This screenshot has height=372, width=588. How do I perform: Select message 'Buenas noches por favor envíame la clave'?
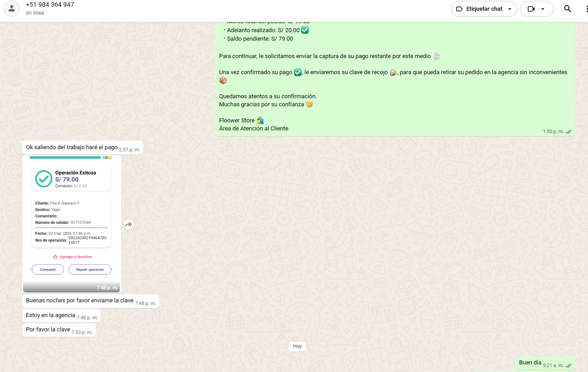[x=80, y=301]
